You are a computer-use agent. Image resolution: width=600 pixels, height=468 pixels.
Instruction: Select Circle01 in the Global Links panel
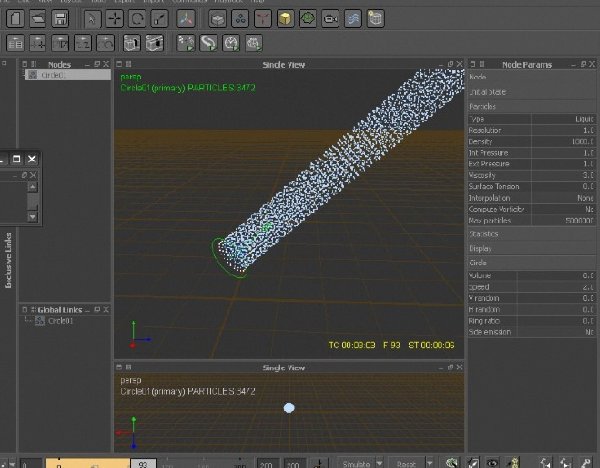click(60, 321)
